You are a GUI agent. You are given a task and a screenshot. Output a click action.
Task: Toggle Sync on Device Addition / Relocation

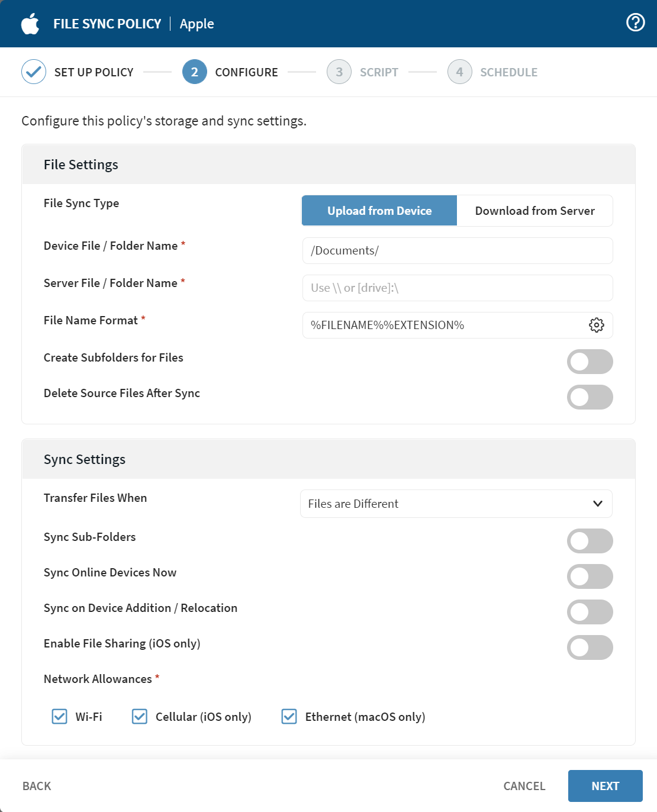click(x=590, y=612)
